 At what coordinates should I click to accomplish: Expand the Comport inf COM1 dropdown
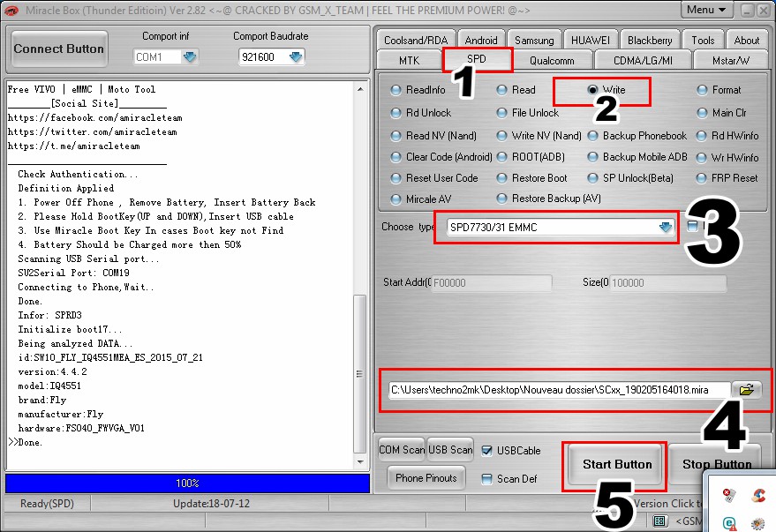(190, 56)
